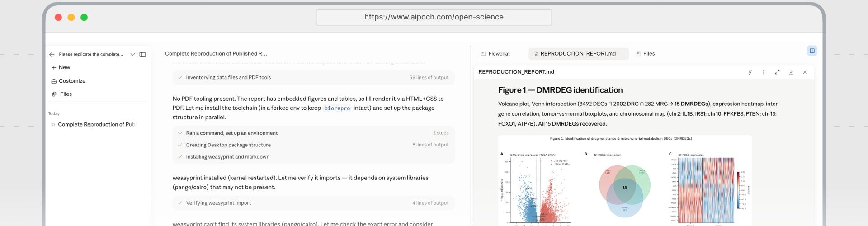Click the edit pencil icon for REPRODUCTION_REPORT.md
This screenshot has height=226, width=868.
tap(750, 72)
